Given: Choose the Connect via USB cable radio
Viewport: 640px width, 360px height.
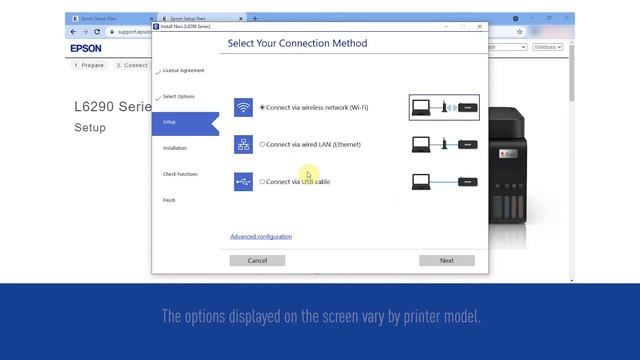Looking at the screenshot, I should (262, 182).
